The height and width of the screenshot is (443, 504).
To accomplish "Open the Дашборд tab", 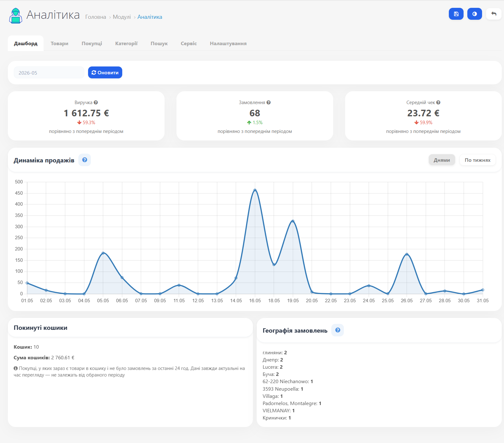I will coord(26,43).
